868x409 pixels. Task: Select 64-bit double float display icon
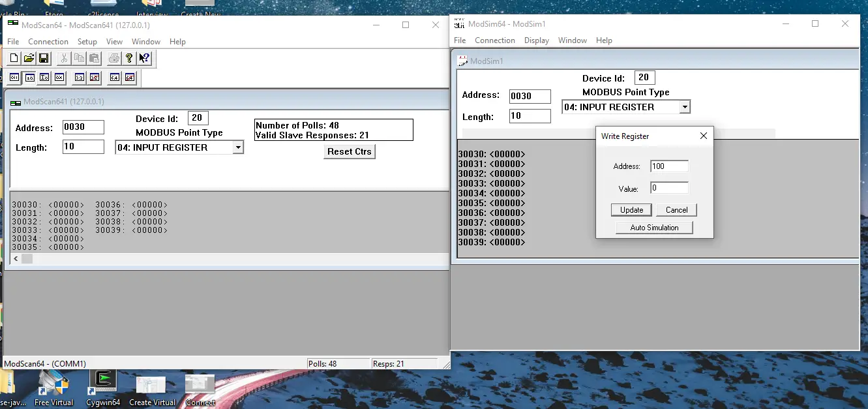tap(115, 78)
